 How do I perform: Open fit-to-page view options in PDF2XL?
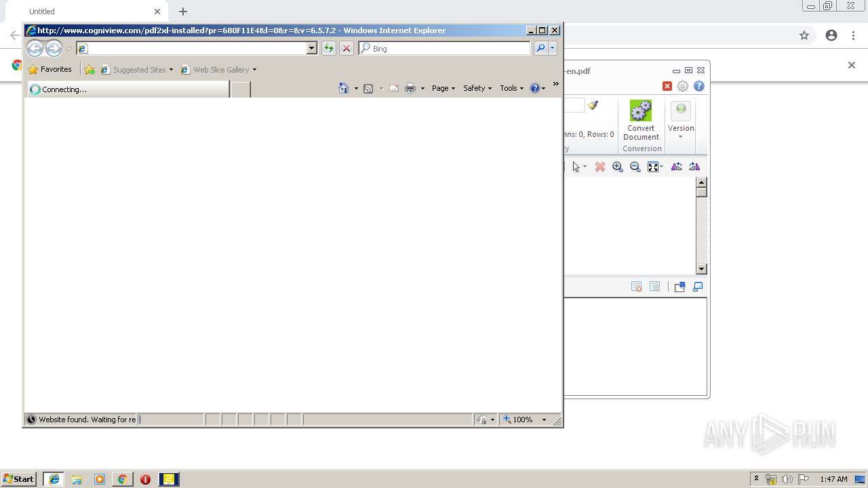[655, 167]
